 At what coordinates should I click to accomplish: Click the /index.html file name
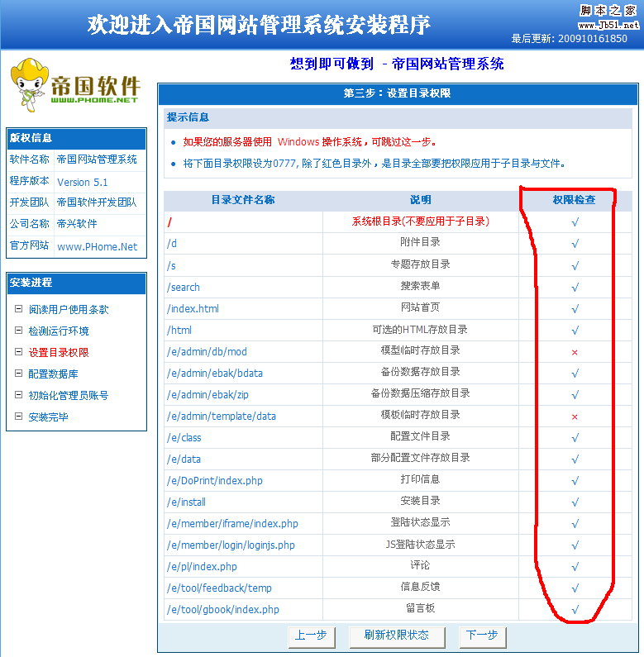(193, 309)
